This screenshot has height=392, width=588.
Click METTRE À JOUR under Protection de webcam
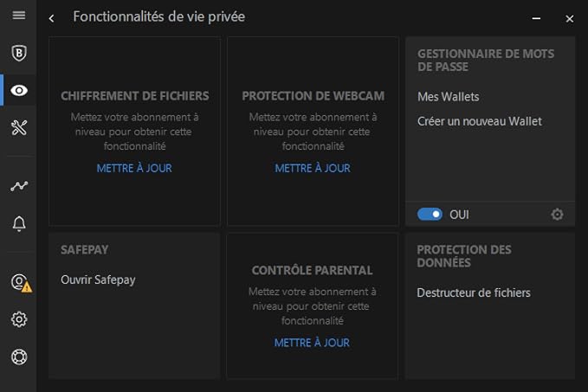tap(313, 168)
